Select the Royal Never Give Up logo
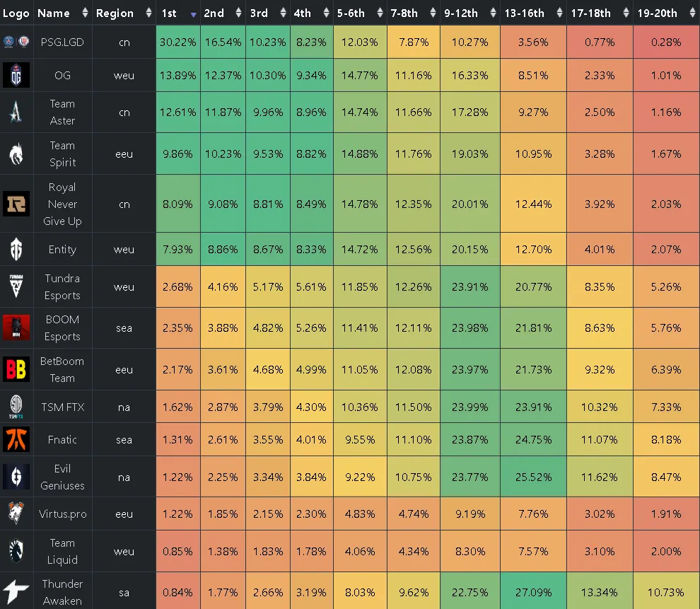This screenshot has width=700, height=609. click(x=16, y=204)
